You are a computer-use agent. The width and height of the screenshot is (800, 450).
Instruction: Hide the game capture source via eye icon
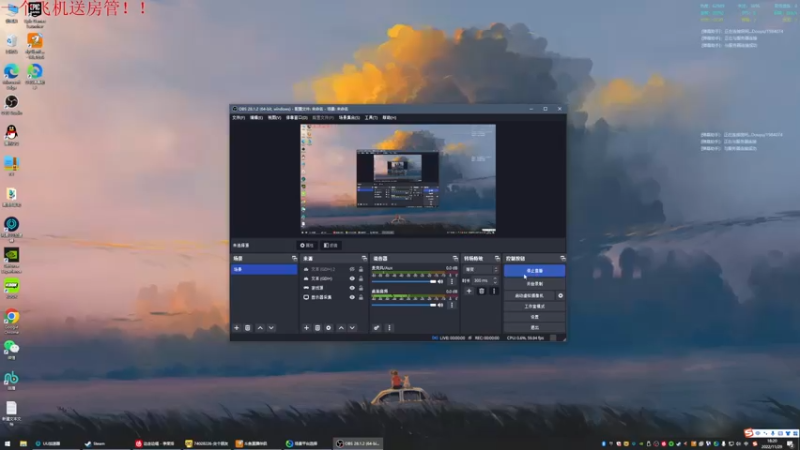point(352,288)
